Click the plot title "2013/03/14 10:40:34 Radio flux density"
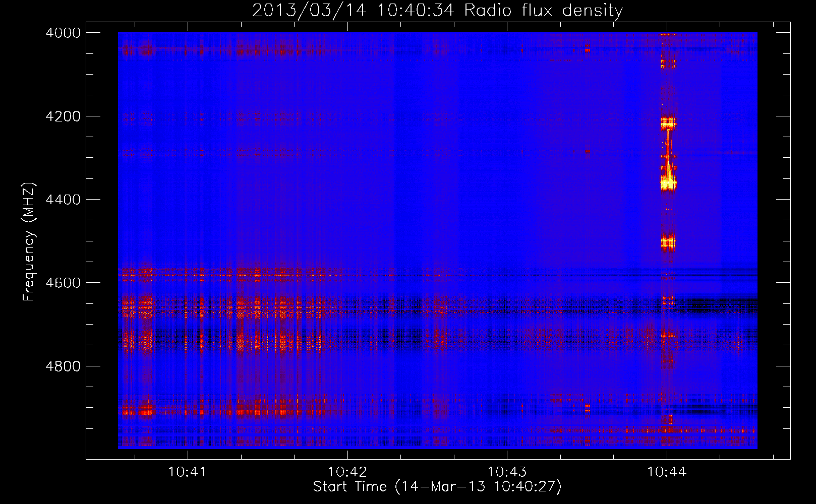Viewport: 816px width, 504px height. click(437, 10)
